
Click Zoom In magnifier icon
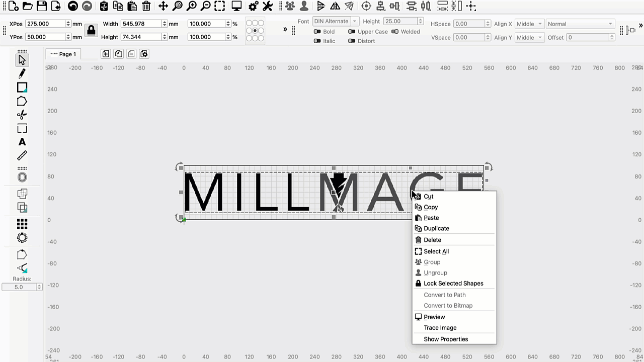(191, 7)
